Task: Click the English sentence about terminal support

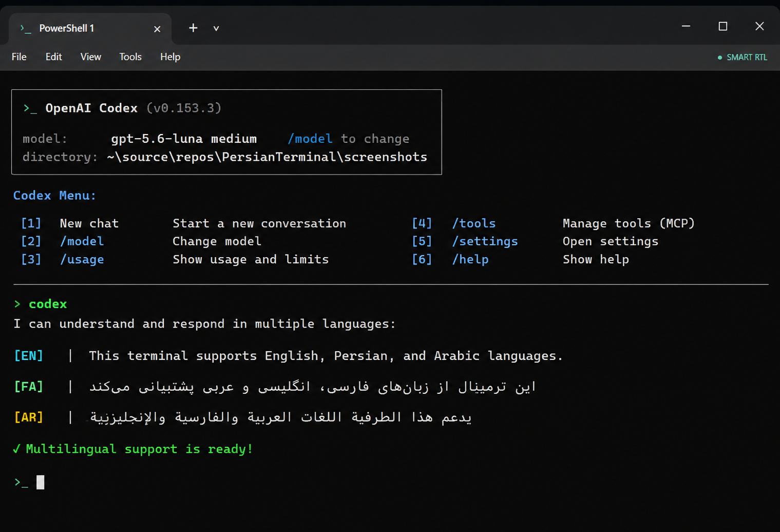Action: point(326,356)
